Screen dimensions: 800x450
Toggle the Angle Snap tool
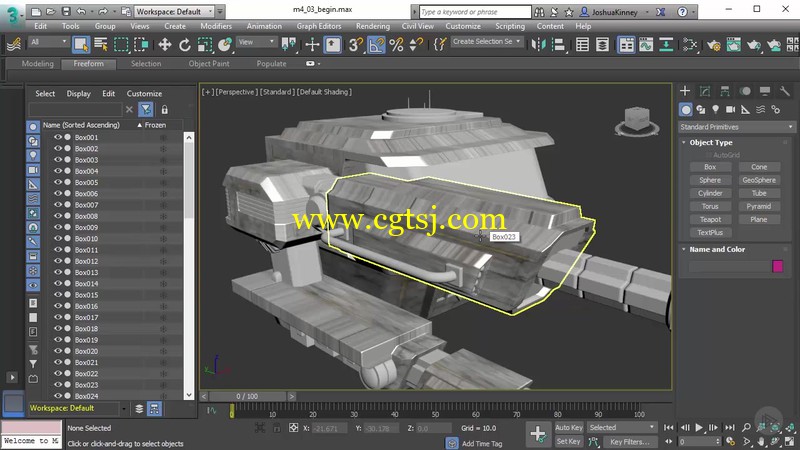point(376,45)
